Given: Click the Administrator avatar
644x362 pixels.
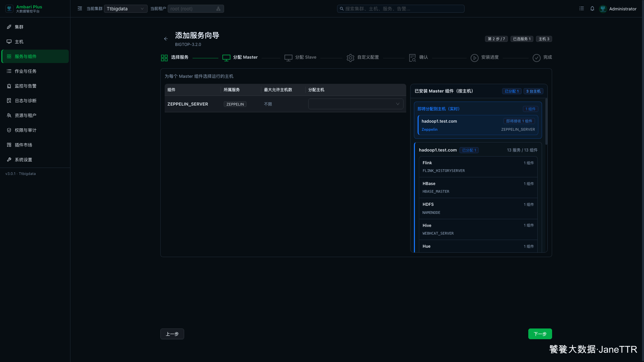Looking at the screenshot, I should pos(603,9).
